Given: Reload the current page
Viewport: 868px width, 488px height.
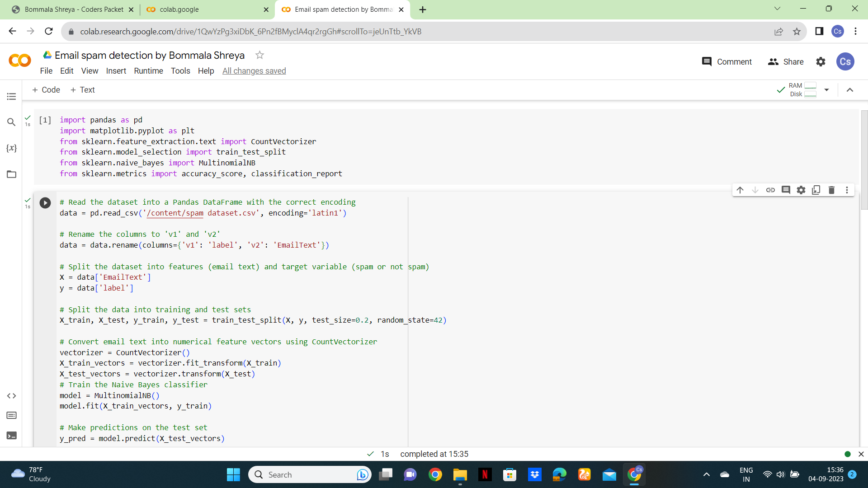Looking at the screenshot, I should (49, 31).
